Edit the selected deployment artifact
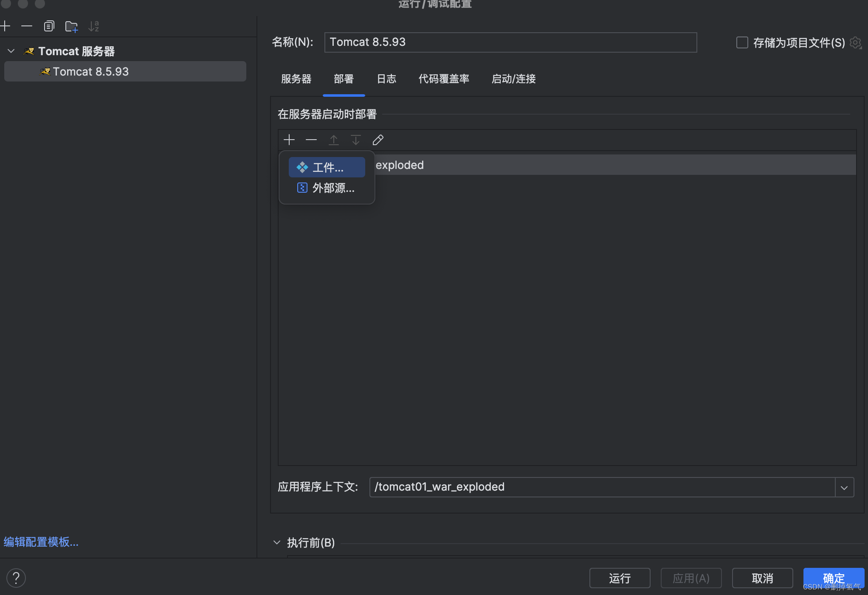This screenshot has width=868, height=595. coord(378,140)
